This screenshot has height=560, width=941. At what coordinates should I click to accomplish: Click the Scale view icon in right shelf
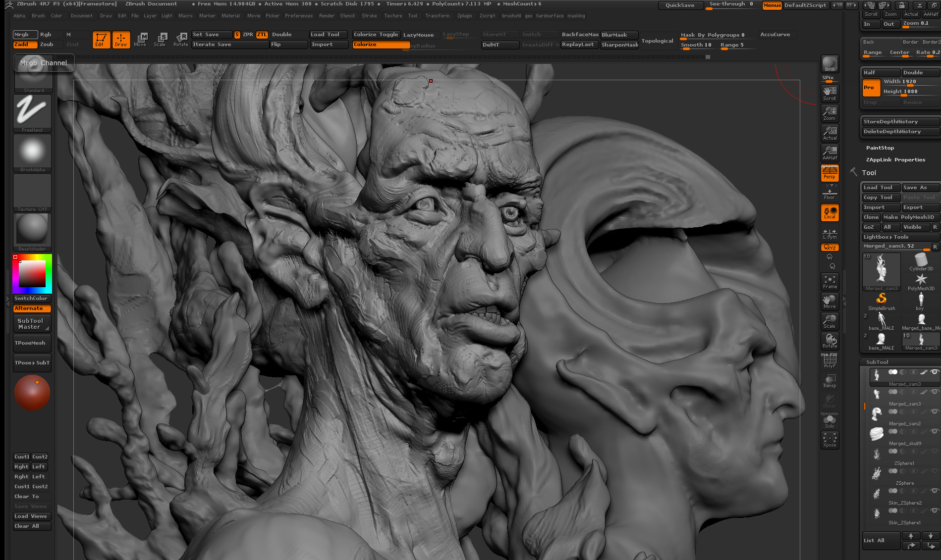click(830, 321)
